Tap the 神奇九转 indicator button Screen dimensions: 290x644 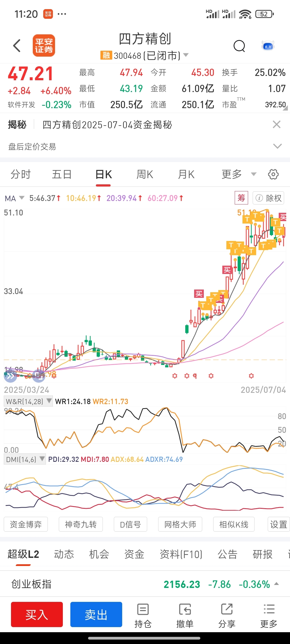click(81, 524)
